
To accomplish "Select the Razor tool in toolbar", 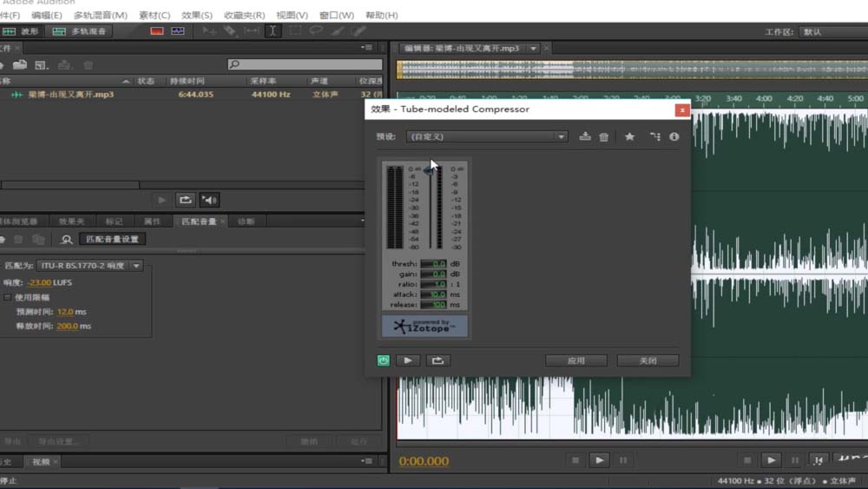I will point(230,31).
